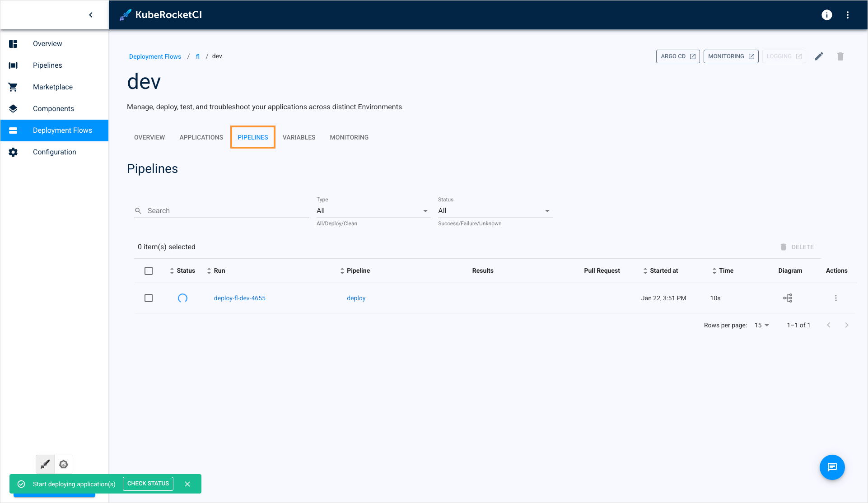This screenshot has height=503, width=868.
Task: Toggle the checkbox for deploy-fl-dev-4655 row
Action: tap(149, 298)
